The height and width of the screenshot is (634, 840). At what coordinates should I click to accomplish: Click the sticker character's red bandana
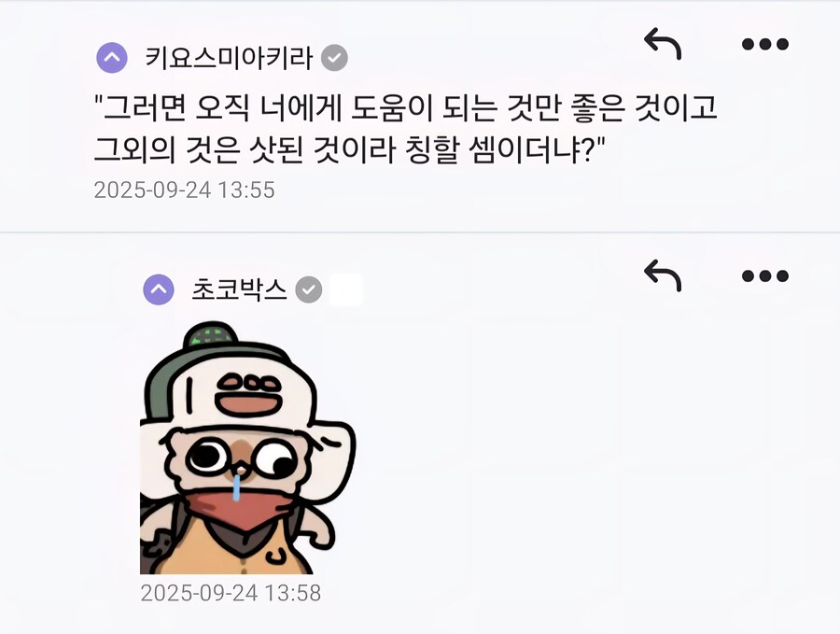244,510
